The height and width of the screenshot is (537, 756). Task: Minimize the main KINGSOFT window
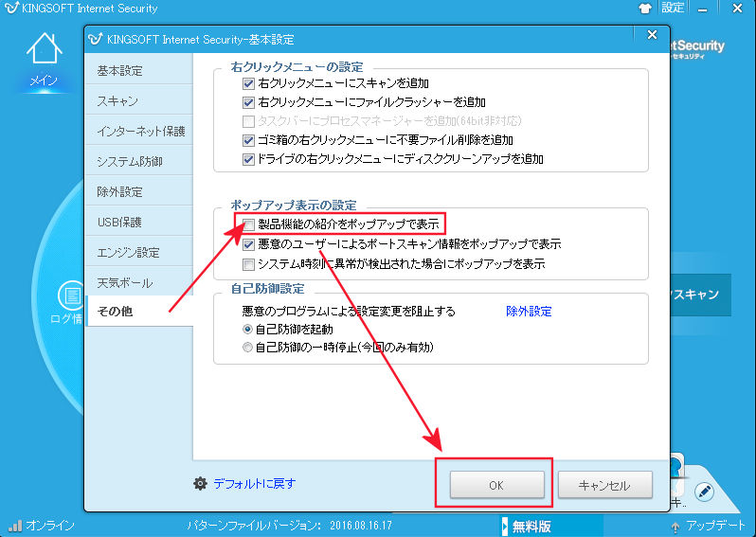(x=703, y=9)
